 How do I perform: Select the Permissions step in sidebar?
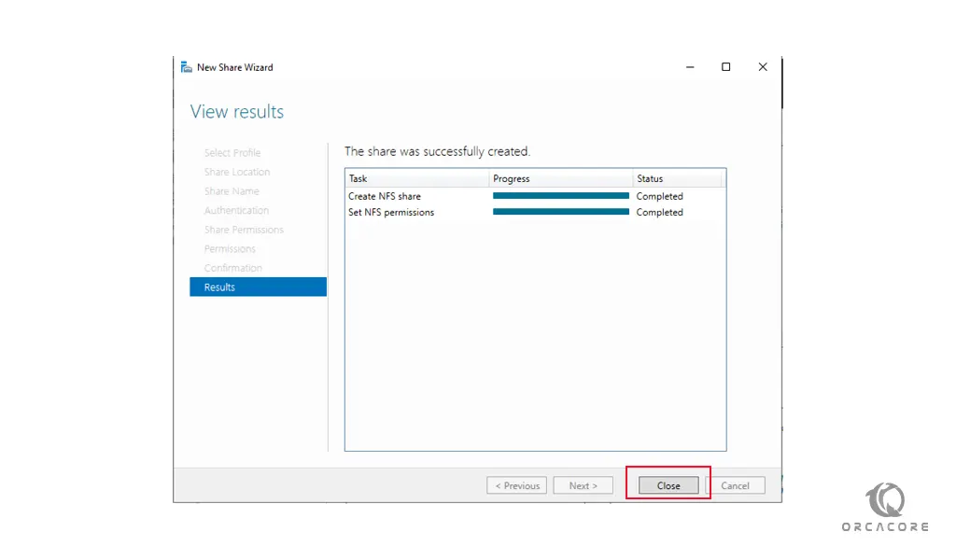pyautogui.click(x=230, y=248)
